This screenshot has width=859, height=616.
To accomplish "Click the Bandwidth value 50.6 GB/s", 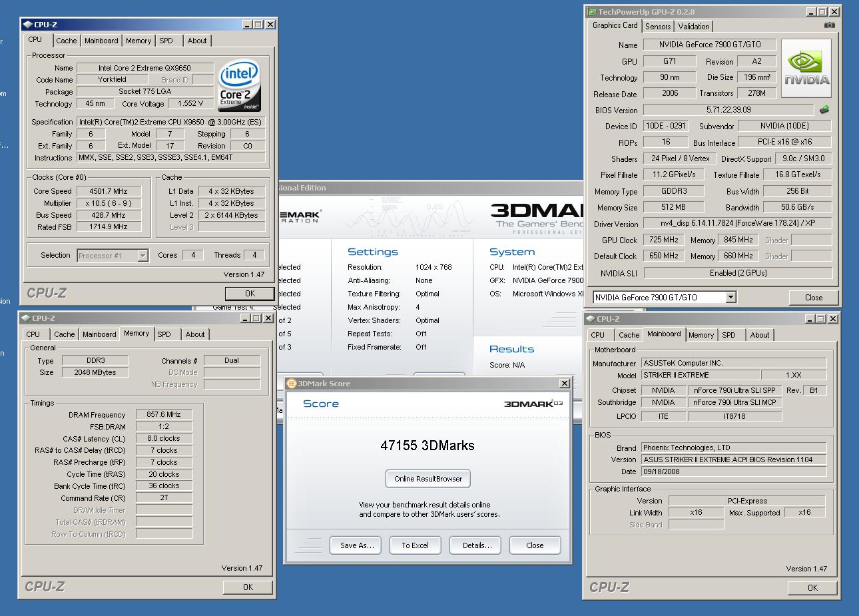I will tap(798, 207).
